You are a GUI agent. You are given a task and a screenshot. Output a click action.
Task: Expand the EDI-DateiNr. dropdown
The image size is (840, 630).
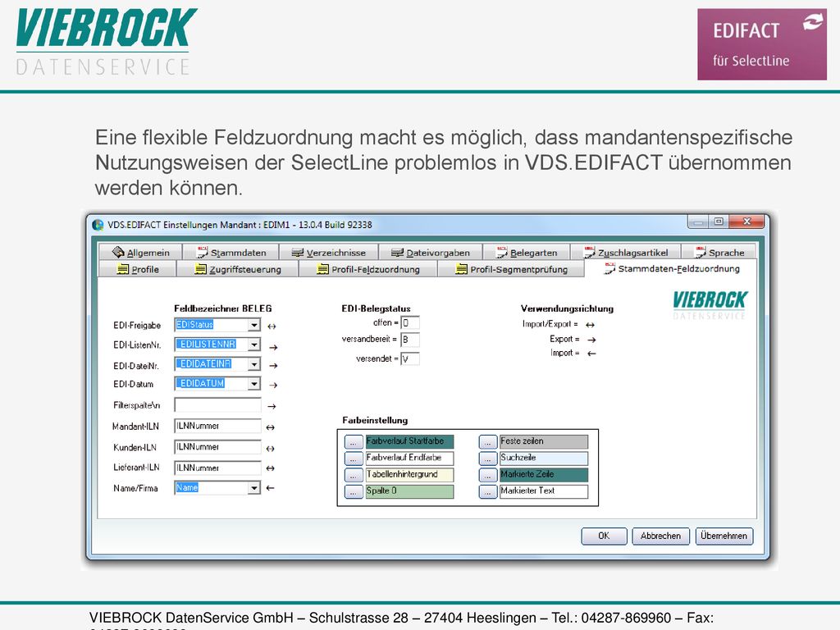coord(254,364)
